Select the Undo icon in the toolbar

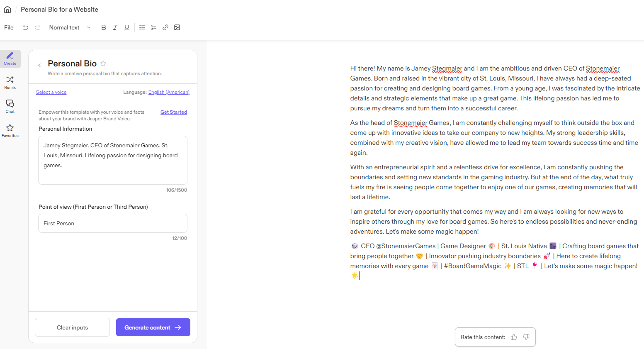tap(25, 27)
